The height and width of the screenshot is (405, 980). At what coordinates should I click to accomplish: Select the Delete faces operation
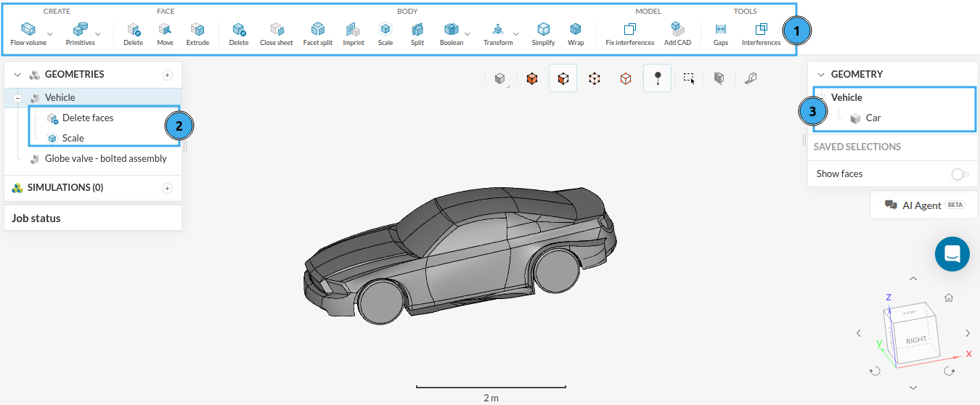pos(87,118)
